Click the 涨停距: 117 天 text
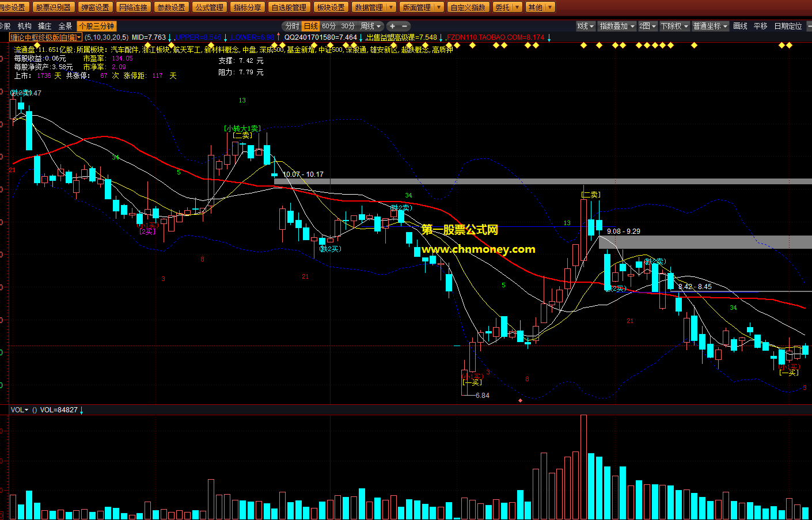Viewport: 812px width, 520px height. [x=150, y=76]
